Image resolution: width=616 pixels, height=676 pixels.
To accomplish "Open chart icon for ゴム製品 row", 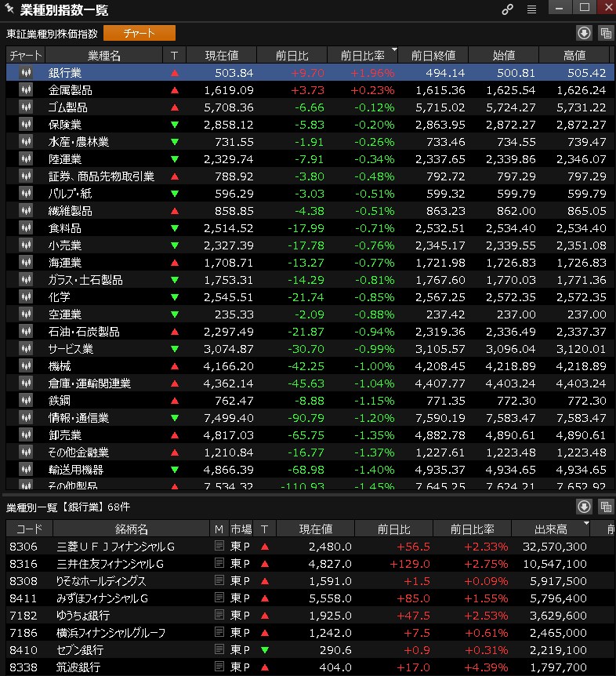I will (26, 107).
